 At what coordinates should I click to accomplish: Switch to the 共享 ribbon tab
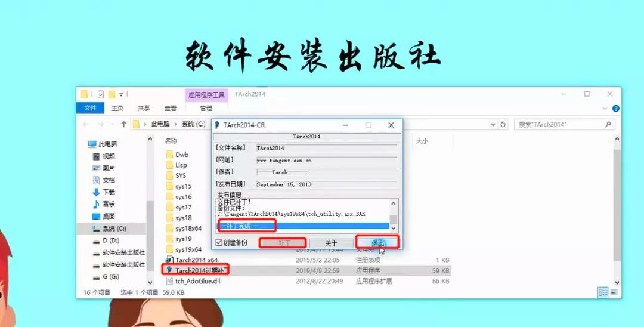click(144, 108)
